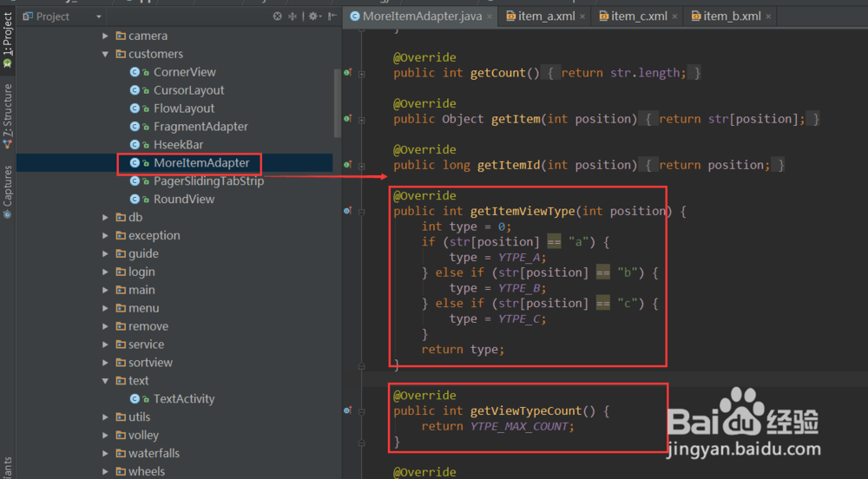
Task: Switch to the item_b.xml tab
Action: 731,16
